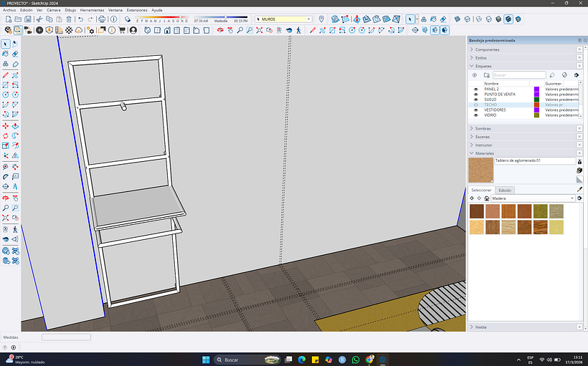Screen dimensions: 588x366
Task: Select the Push/Pull tool
Action: click(x=15, y=126)
